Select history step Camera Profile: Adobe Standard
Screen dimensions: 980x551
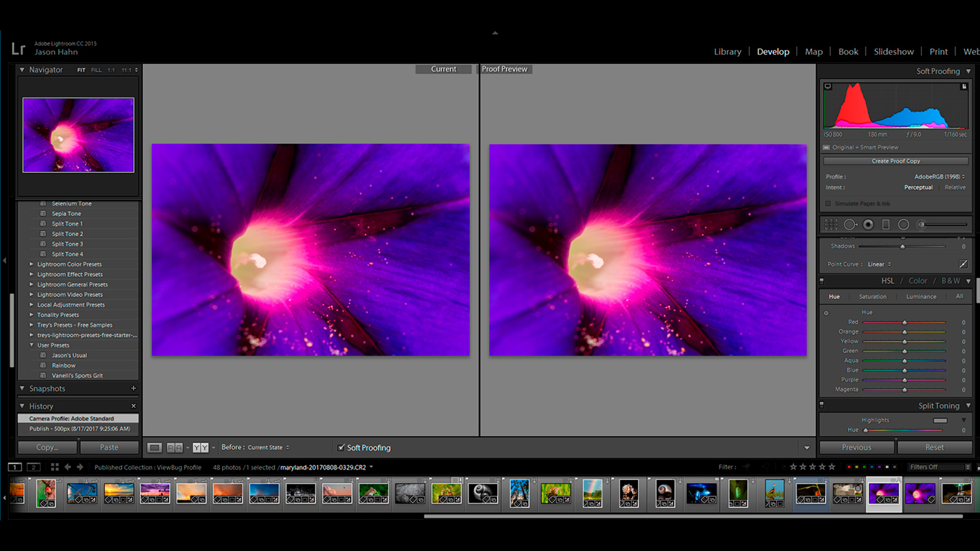[x=78, y=418]
